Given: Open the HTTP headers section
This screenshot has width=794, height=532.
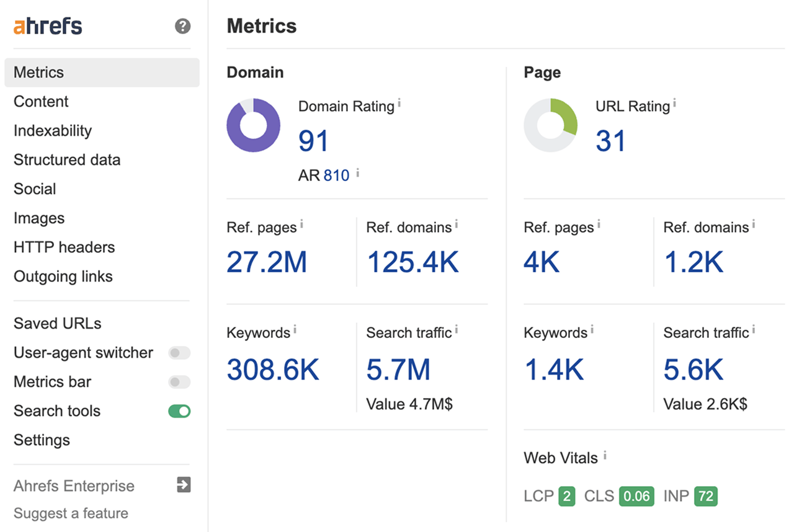Looking at the screenshot, I should [64, 247].
